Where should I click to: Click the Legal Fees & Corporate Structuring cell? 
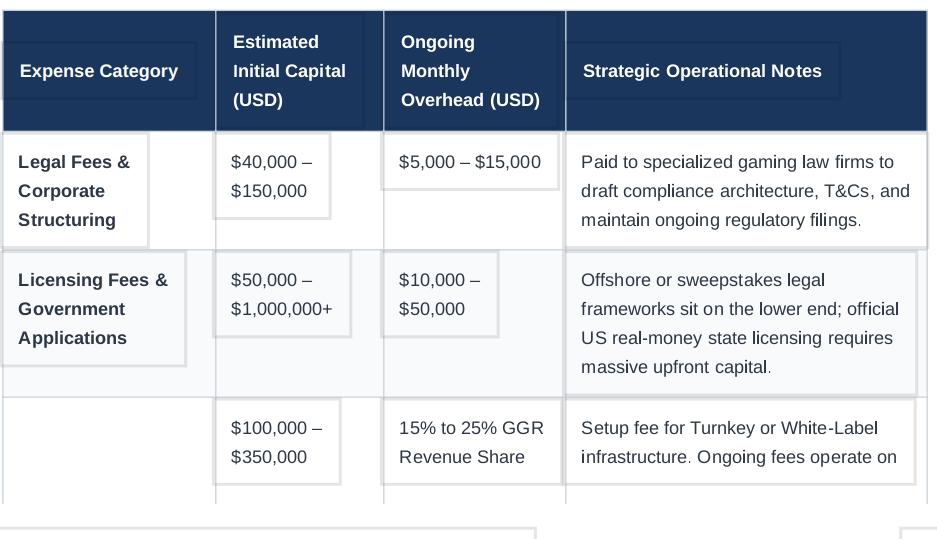109,191
